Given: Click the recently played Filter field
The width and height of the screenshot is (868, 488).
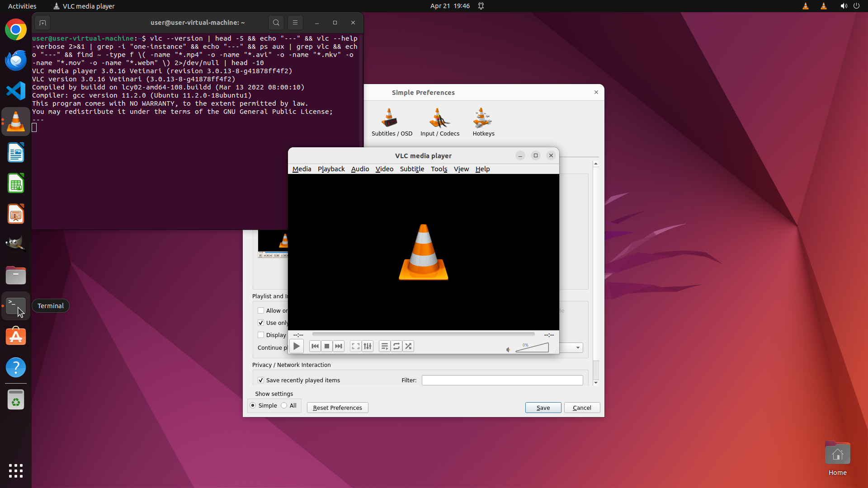Looking at the screenshot, I should click(x=502, y=380).
